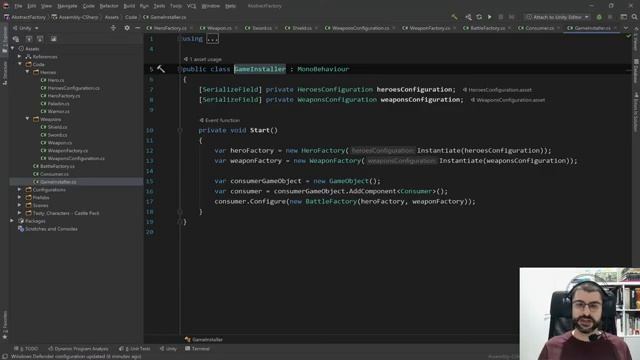The width and height of the screenshot is (640, 360).
Task: Expand the folded using directives
Action: tap(213, 39)
